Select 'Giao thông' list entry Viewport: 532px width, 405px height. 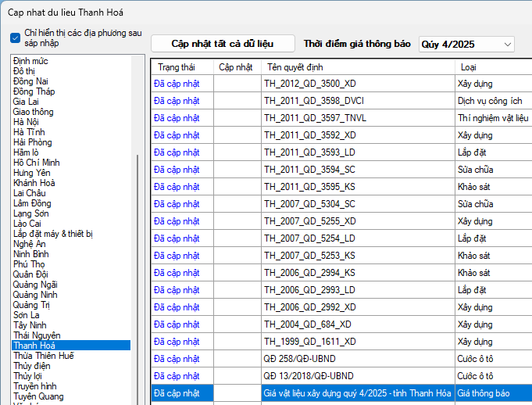34,112
